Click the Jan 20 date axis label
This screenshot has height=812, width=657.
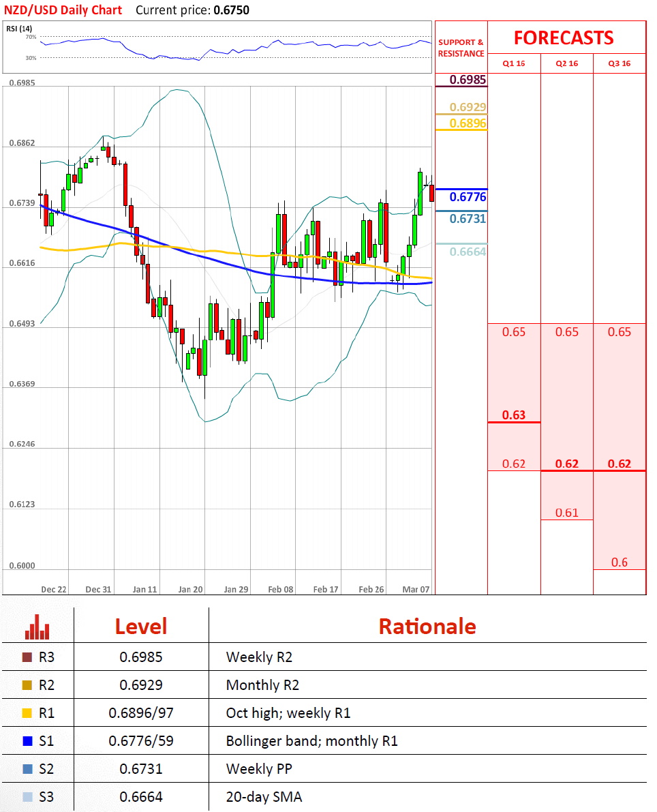point(191,589)
